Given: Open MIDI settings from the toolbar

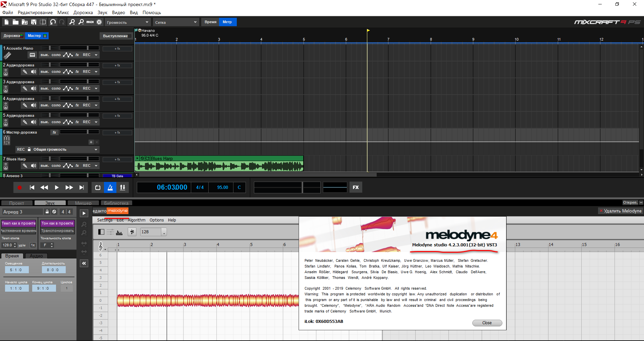Looking at the screenshot, I should [90, 22].
